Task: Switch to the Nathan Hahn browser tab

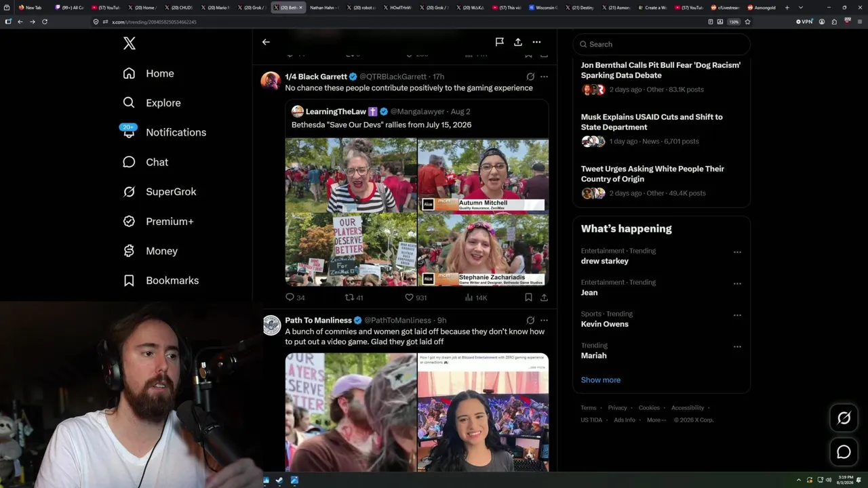Action: (x=324, y=7)
